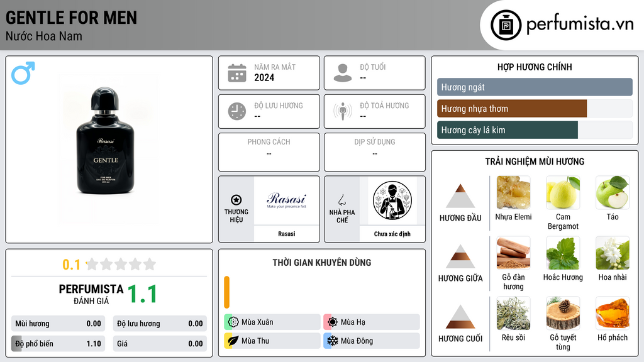Click the Độ phổ biến 1.10 score bar
Viewport: 644px width, 362px height.
pos(58,344)
